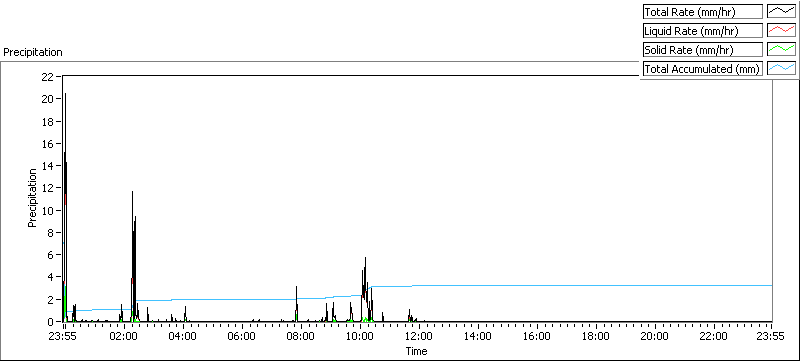The image size is (800, 361).
Task: Click the precipitation spike peak just after 10:00
Action: tap(365, 259)
